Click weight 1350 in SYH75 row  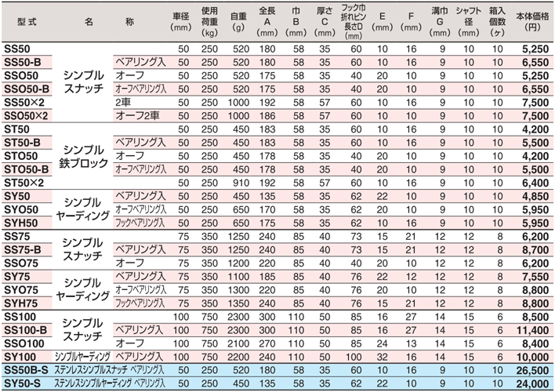click(x=238, y=304)
